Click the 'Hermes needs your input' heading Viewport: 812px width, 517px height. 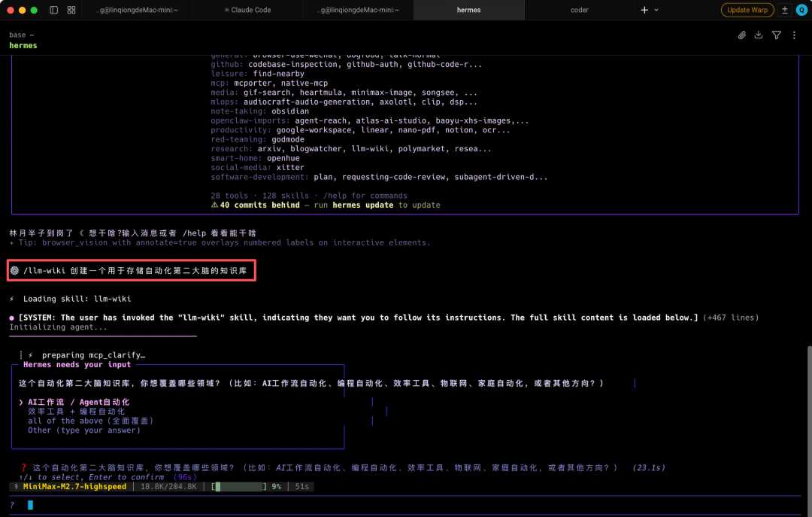(77, 364)
